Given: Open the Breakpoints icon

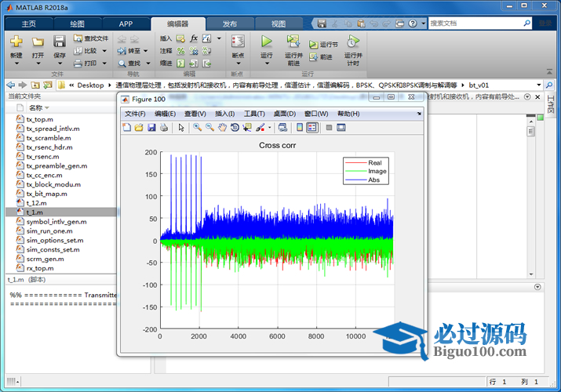Looking at the screenshot, I should coord(238,42).
